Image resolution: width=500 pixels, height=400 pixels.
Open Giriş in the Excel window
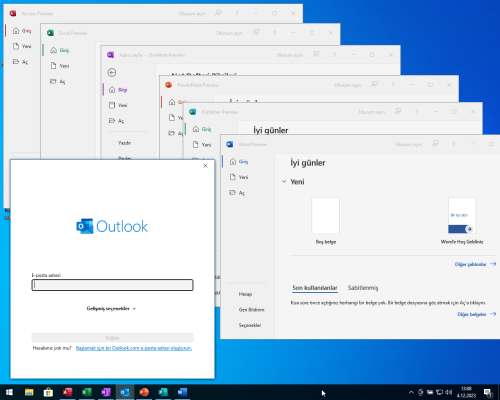60,50
